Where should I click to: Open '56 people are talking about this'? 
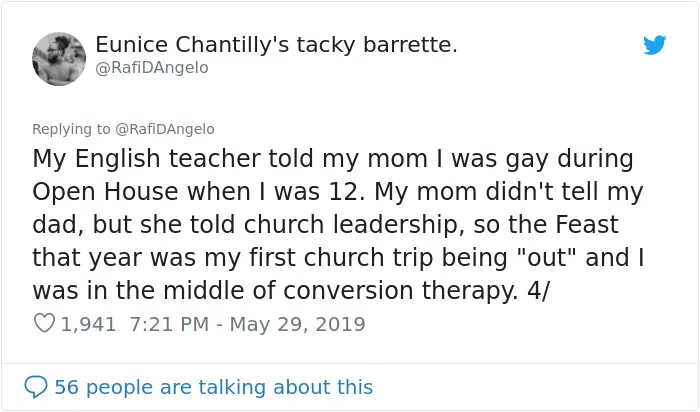(x=213, y=387)
